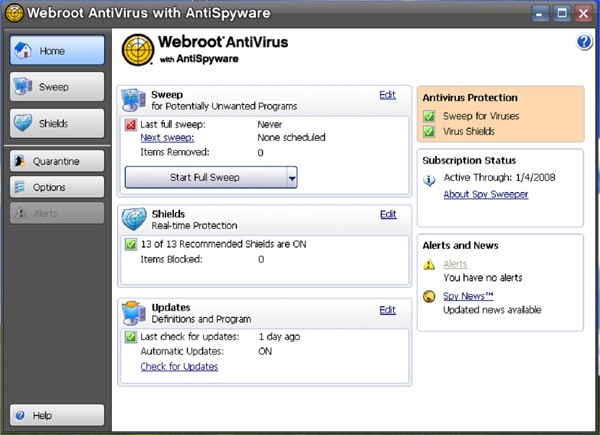Open the Next sweep schedule link
This screenshot has height=435, width=600.
[x=167, y=138]
